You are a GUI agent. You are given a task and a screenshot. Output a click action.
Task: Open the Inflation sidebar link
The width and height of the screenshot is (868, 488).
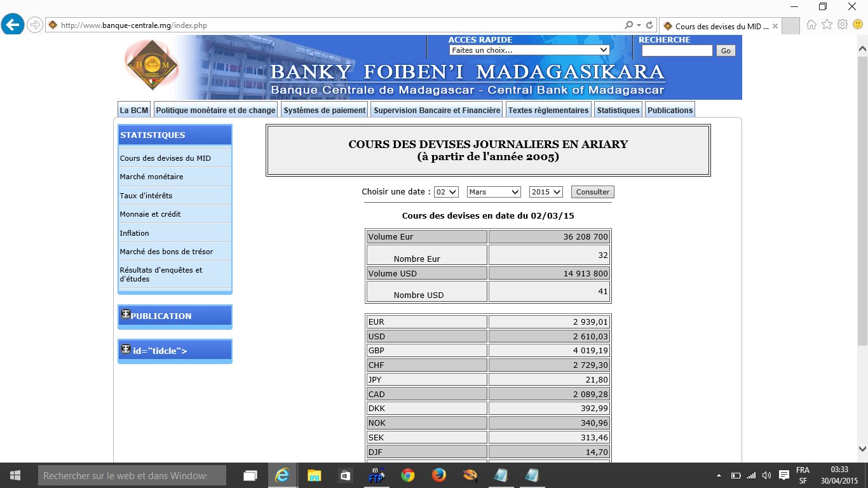coord(135,233)
